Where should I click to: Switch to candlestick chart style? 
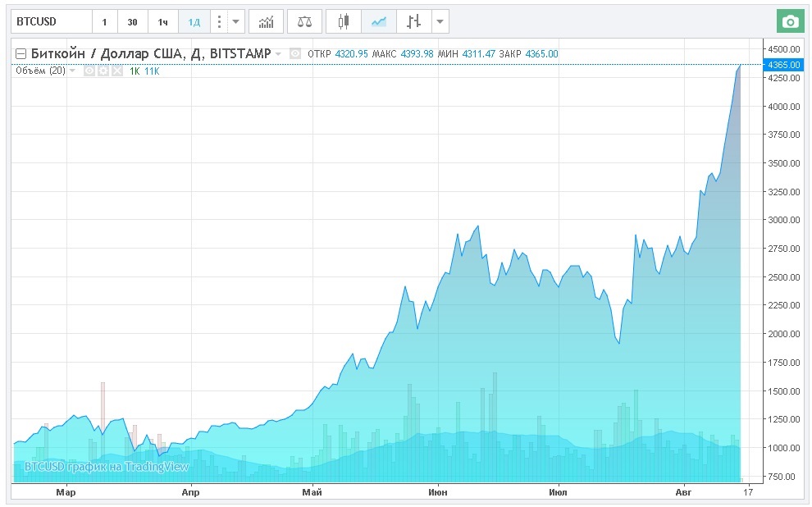coord(344,22)
